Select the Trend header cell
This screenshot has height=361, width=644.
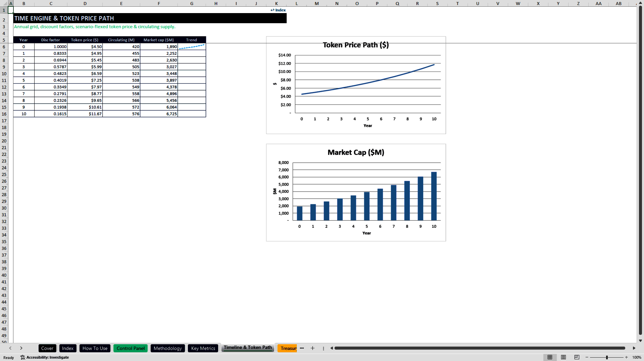[x=192, y=40]
